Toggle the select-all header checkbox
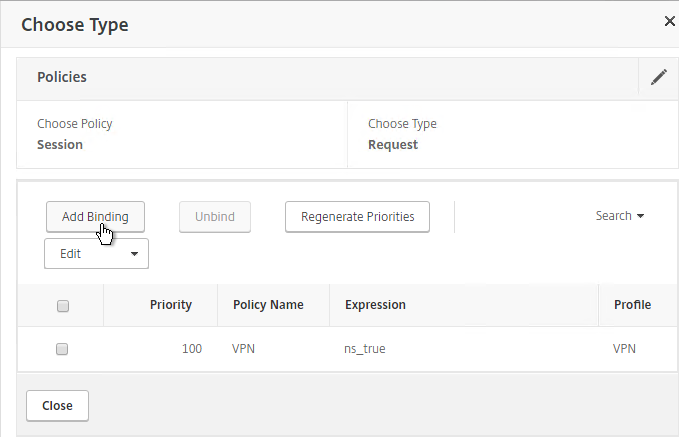Viewport: 679px width, 437px height. (63, 306)
